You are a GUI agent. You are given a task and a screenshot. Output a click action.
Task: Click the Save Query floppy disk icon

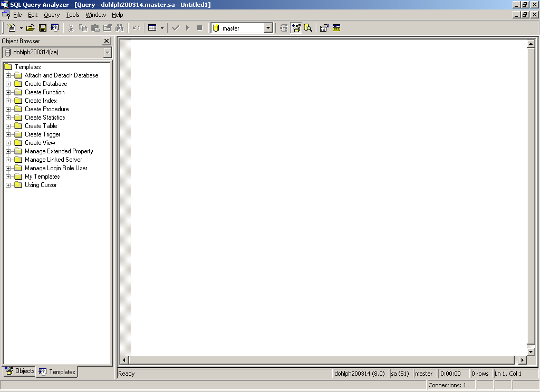pos(43,28)
